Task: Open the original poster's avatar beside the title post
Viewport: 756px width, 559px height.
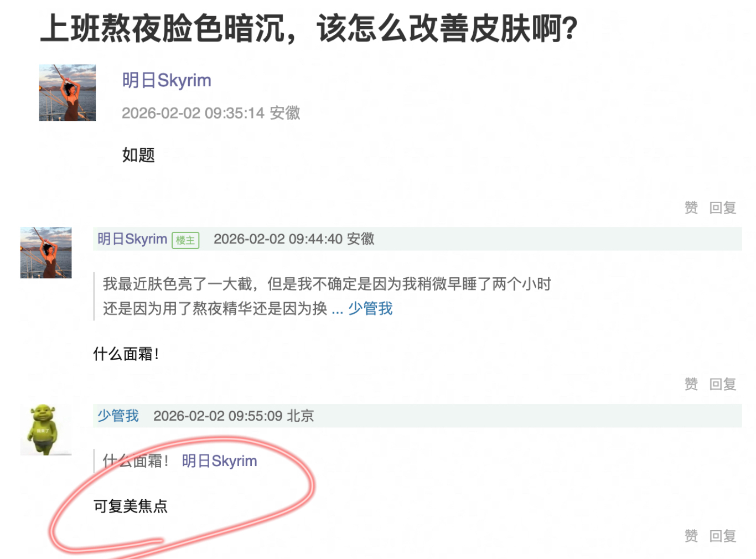Action: pos(67,93)
